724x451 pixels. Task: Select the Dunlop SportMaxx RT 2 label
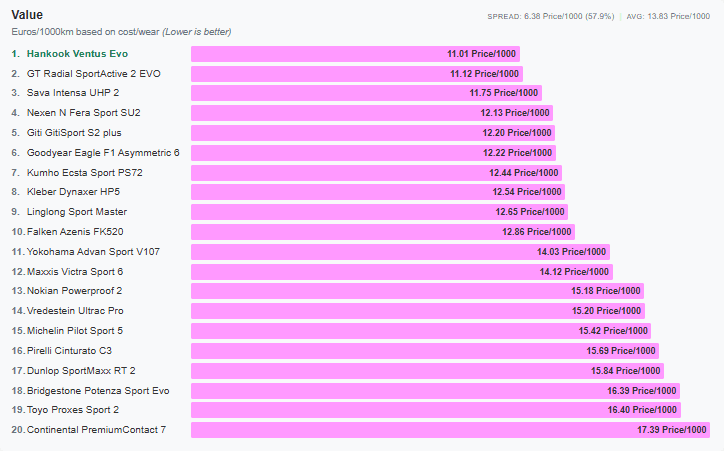pyautogui.click(x=81, y=371)
